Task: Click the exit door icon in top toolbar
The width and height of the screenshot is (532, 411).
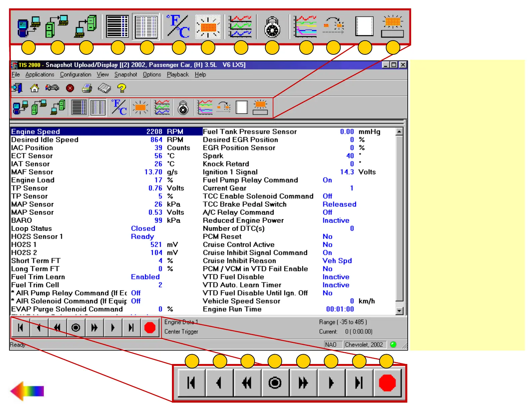Action: 16,88
